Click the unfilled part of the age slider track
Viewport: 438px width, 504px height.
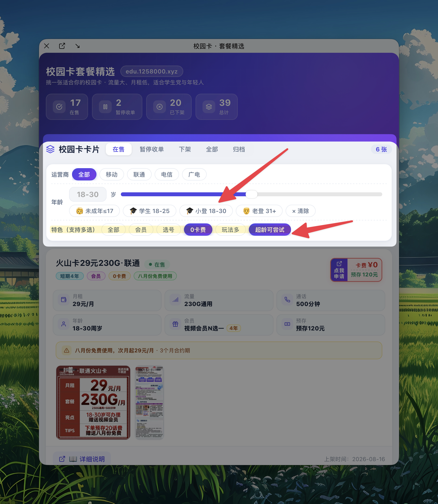[x=320, y=194]
